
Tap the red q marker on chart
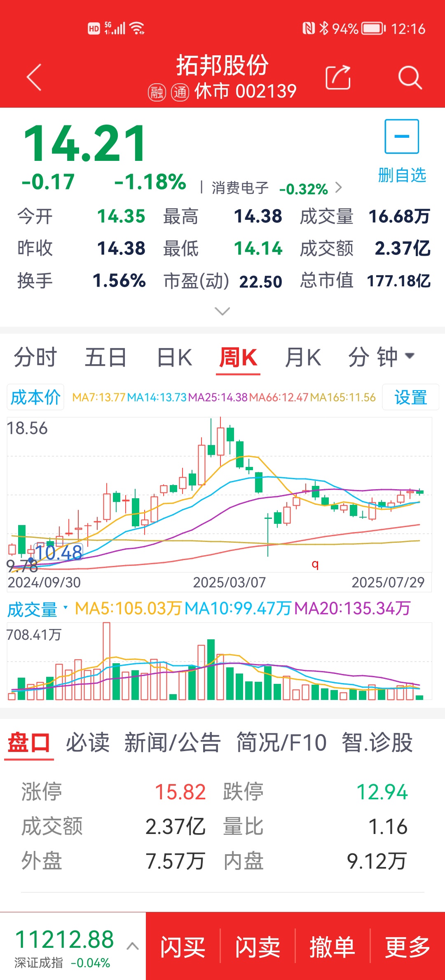coord(315,564)
